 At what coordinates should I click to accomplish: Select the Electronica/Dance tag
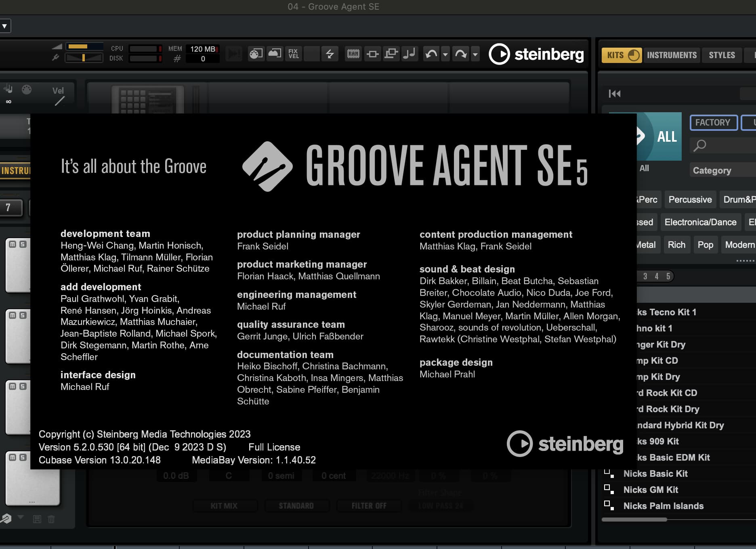click(700, 222)
